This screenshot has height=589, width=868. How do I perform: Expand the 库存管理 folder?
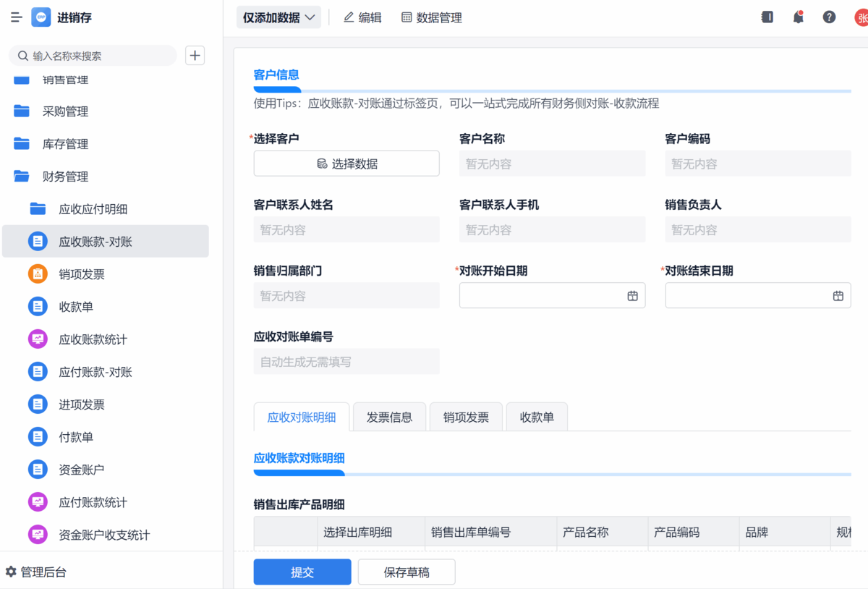pos(65,144)
